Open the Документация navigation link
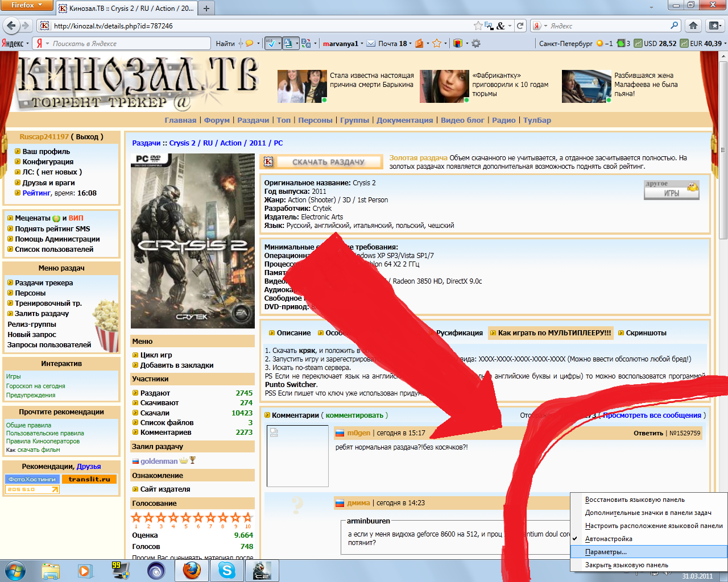 coord(404,120)
